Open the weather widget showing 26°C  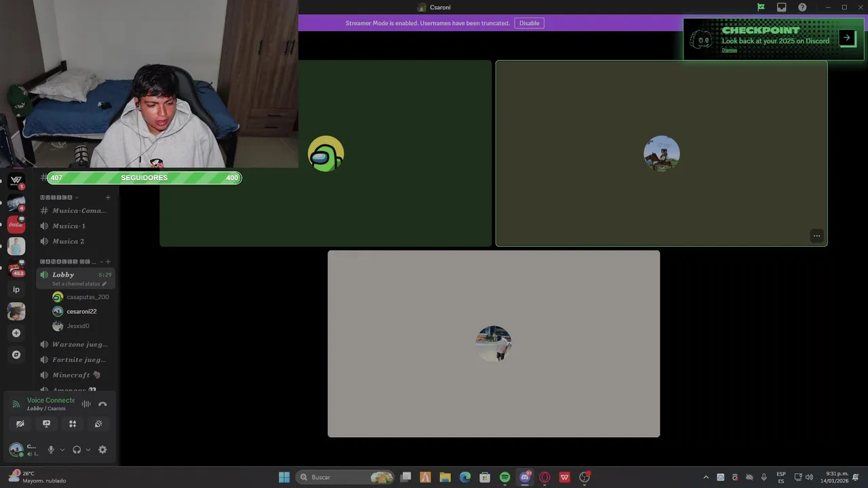pyautogui.click(x=37, y=477)
